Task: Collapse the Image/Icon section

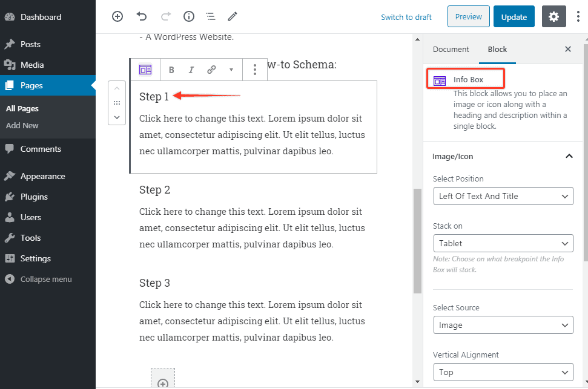Action: (x=569, y=156)
